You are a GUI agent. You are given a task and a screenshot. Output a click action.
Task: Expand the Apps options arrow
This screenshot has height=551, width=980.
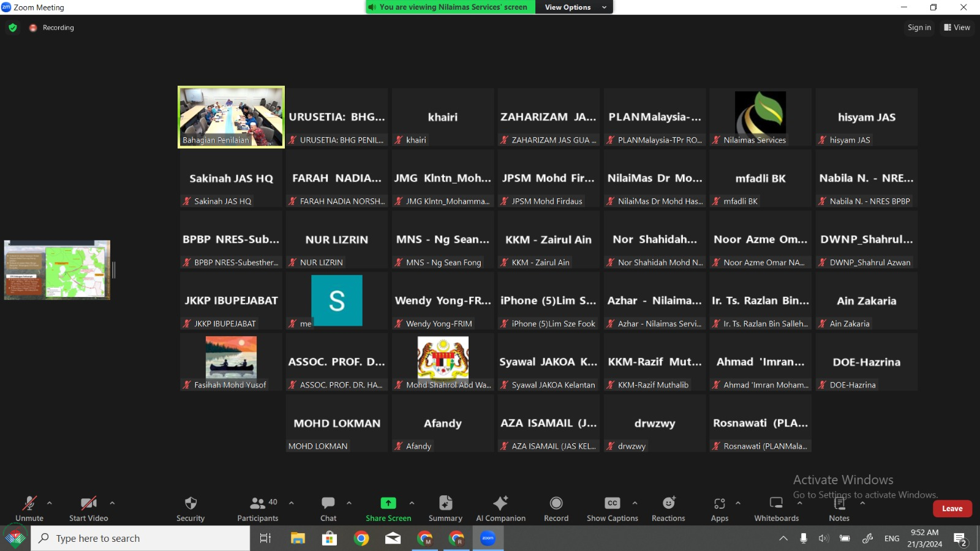tap(738, 503)
